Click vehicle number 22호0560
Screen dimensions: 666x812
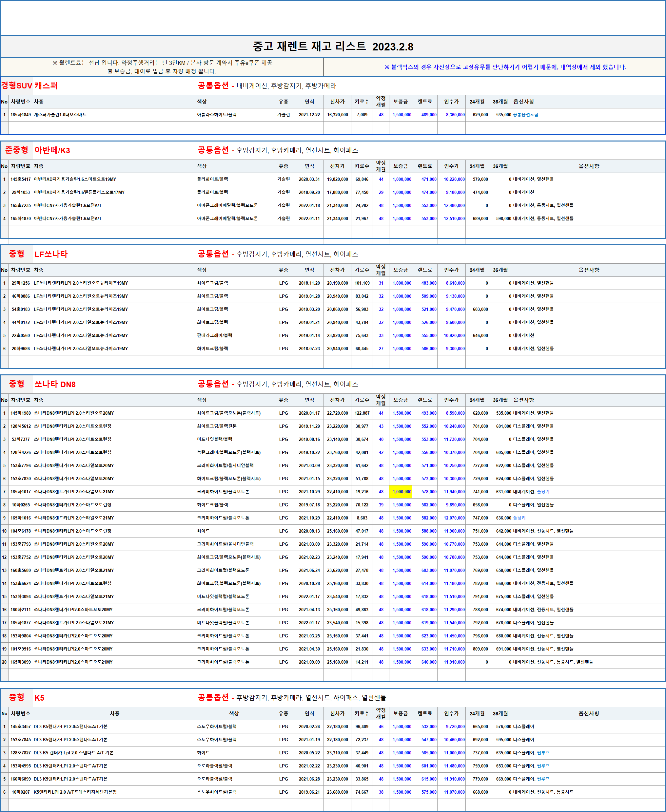coord(20,335)
